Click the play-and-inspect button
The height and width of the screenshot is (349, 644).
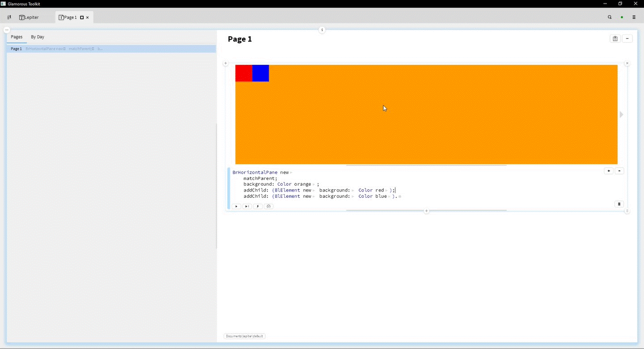247,206
